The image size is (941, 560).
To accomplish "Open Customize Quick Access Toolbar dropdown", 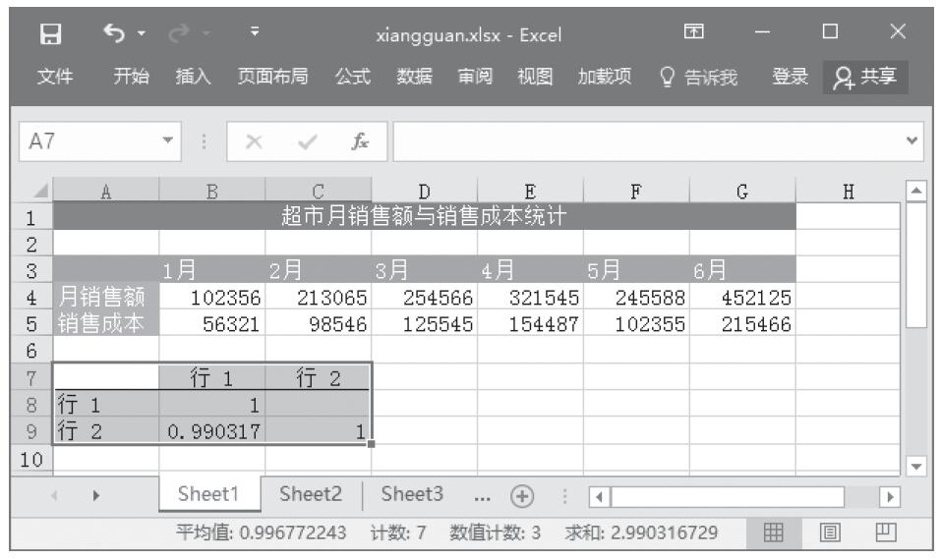I will [x=255, y=35].
